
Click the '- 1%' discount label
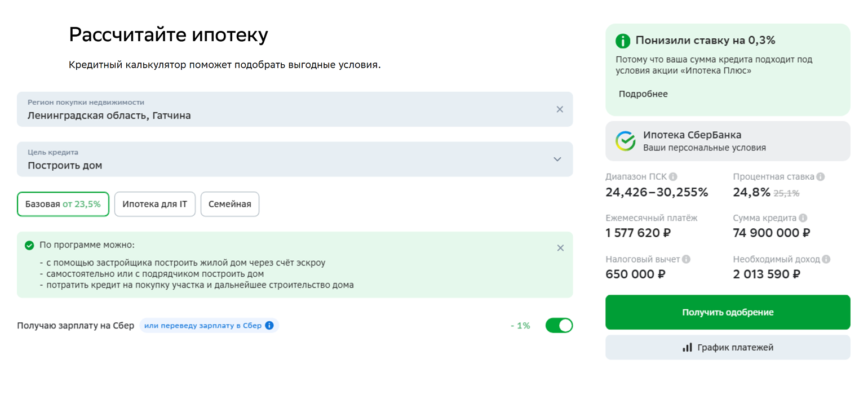tap(520, 326)
